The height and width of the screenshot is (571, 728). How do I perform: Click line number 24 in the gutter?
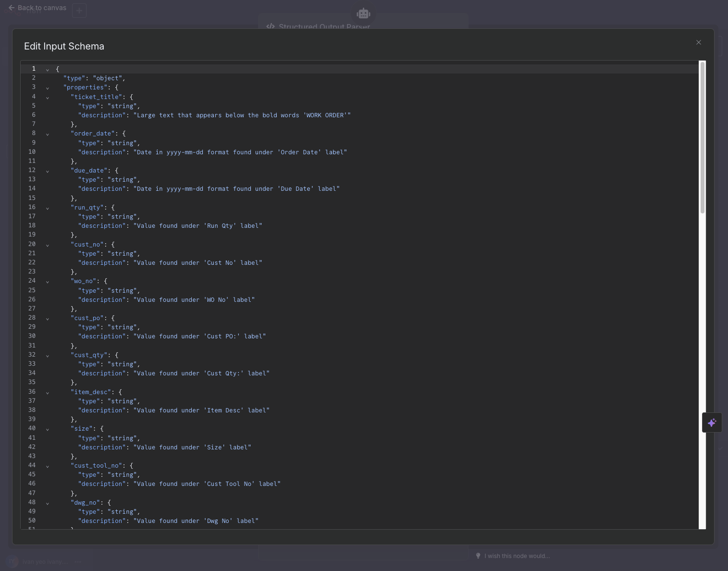click(32, 281)
